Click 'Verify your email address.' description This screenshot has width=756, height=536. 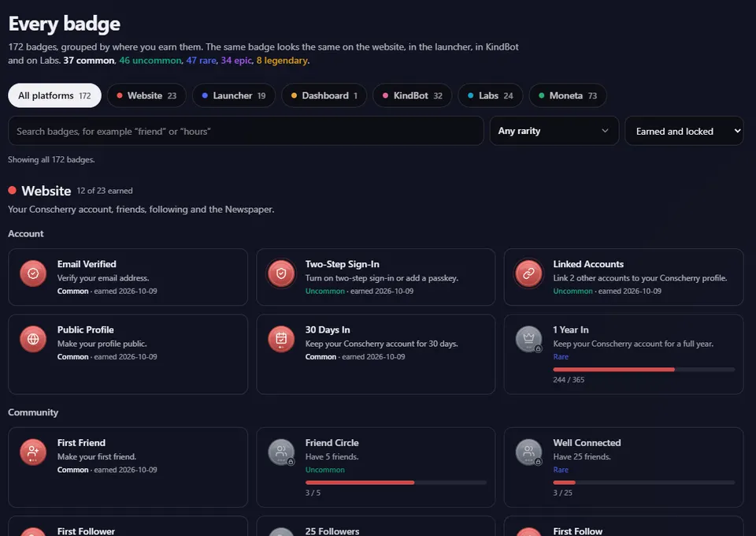click(x=103, y=278)
